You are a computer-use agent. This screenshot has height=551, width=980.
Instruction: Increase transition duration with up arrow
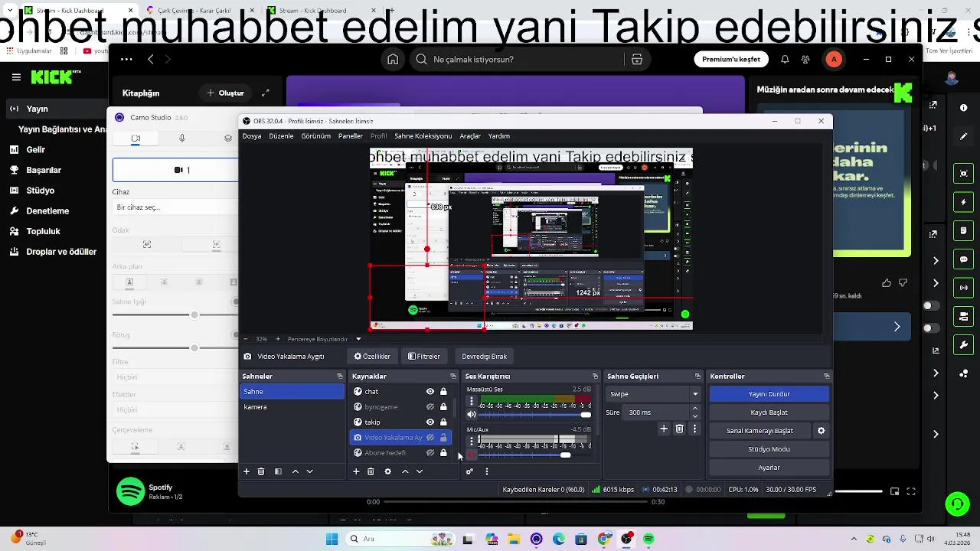[695, 409]
